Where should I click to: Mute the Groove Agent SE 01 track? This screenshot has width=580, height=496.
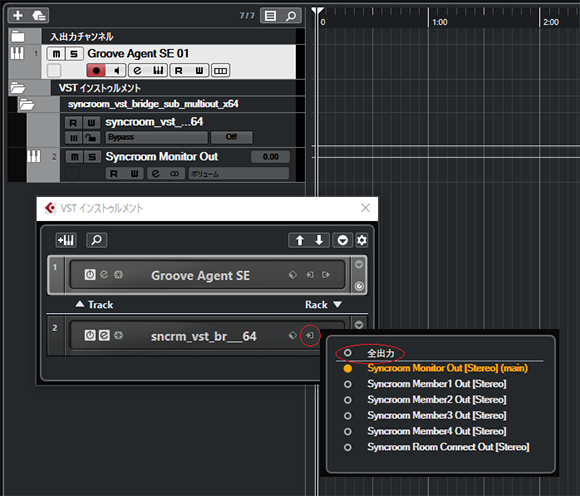[x=56, y=54]
